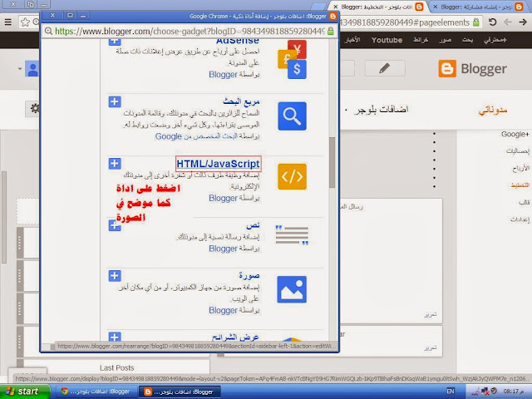This screenshot has width=532, height=399.
Task: Open the Windows start button
Action: (x=24, y=392)
